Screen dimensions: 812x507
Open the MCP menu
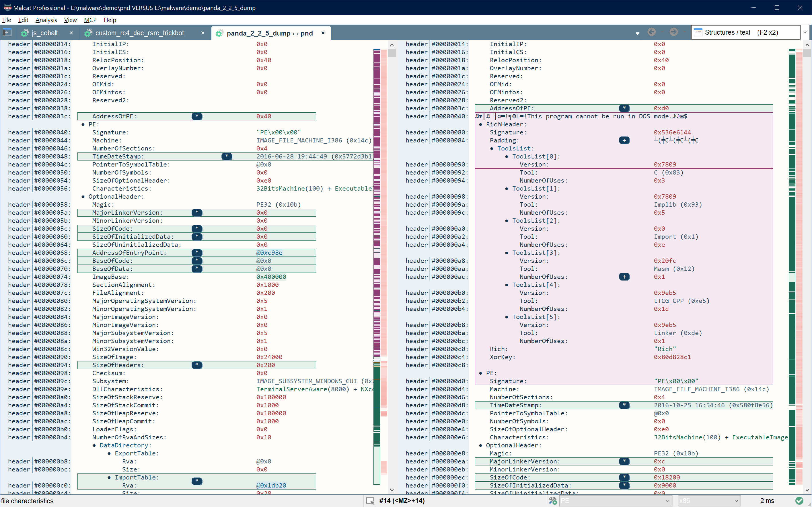pyautogui.click(x=90, y=20)
